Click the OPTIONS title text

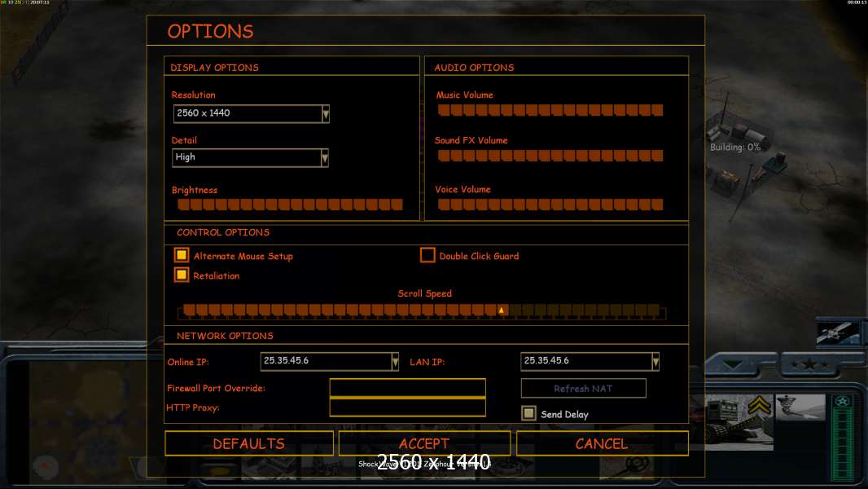[x=210, y=32]
